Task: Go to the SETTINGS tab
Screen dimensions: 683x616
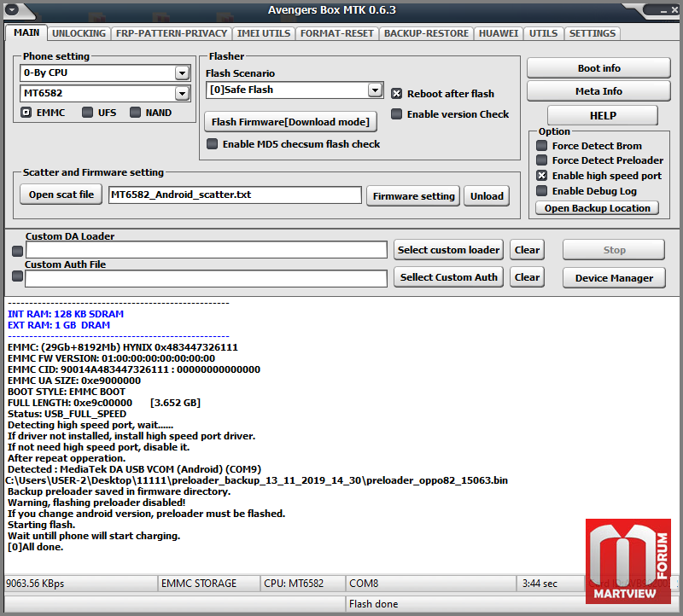Action: coord(593,33)
